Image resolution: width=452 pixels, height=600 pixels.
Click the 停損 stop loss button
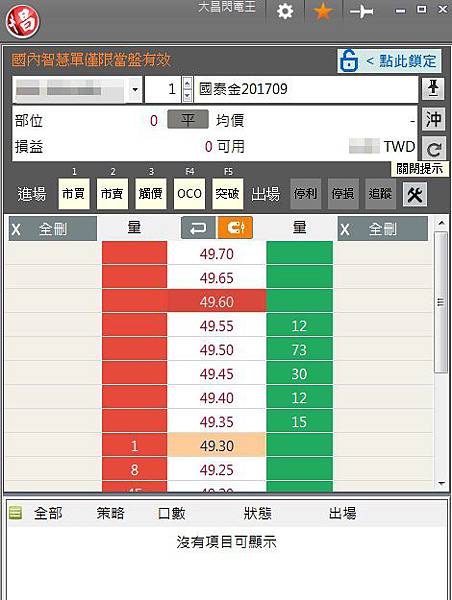point(343,194)
